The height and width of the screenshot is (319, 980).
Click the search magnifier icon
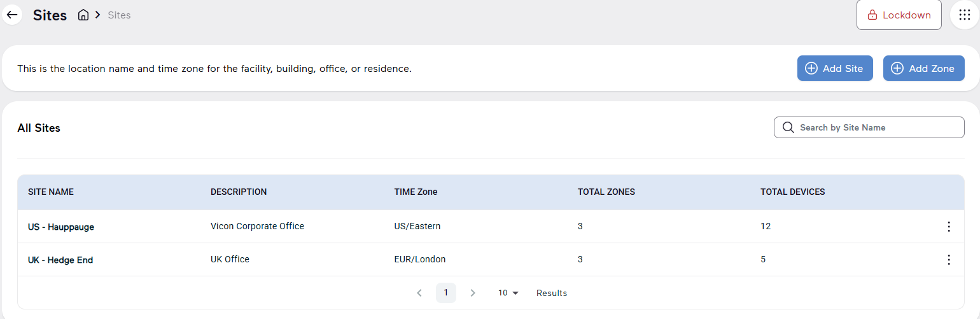788,127
